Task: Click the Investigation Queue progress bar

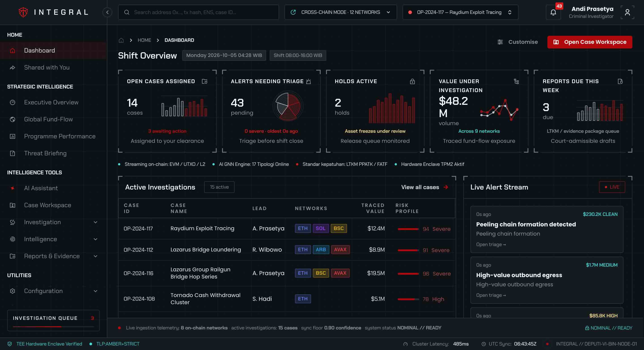Action: coord(53,327)
